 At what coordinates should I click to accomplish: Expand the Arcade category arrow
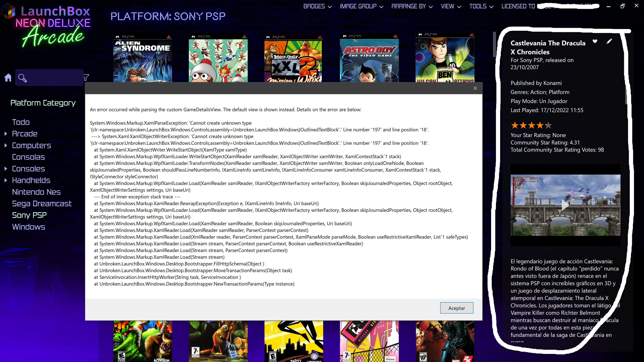[6, 134]
